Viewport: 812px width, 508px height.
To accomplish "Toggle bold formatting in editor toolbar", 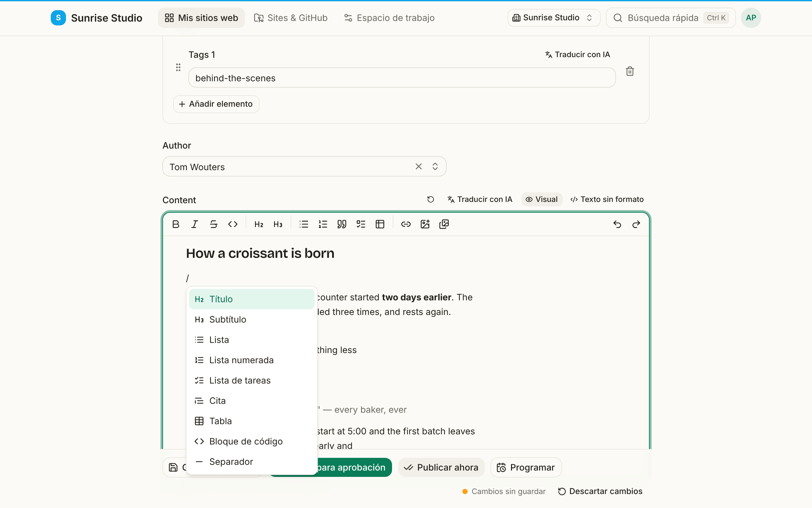I will pyautogui.click(x=175, y=224).
